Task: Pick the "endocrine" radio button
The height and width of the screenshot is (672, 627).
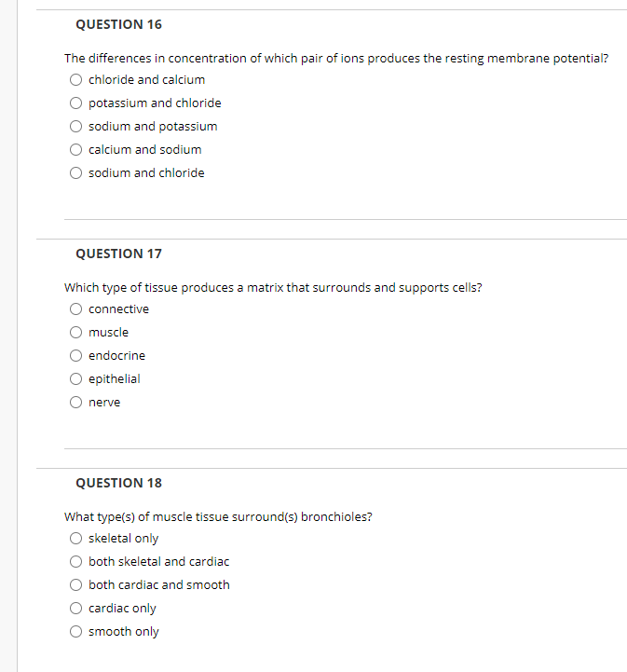Action: 75,356
